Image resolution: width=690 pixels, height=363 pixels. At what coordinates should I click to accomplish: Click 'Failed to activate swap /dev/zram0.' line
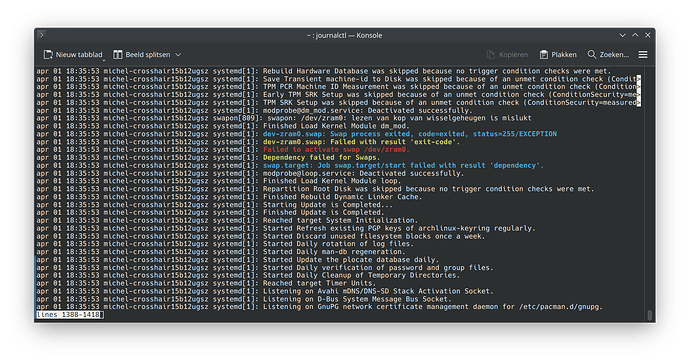pyautogui.click(x=336, y=150)
